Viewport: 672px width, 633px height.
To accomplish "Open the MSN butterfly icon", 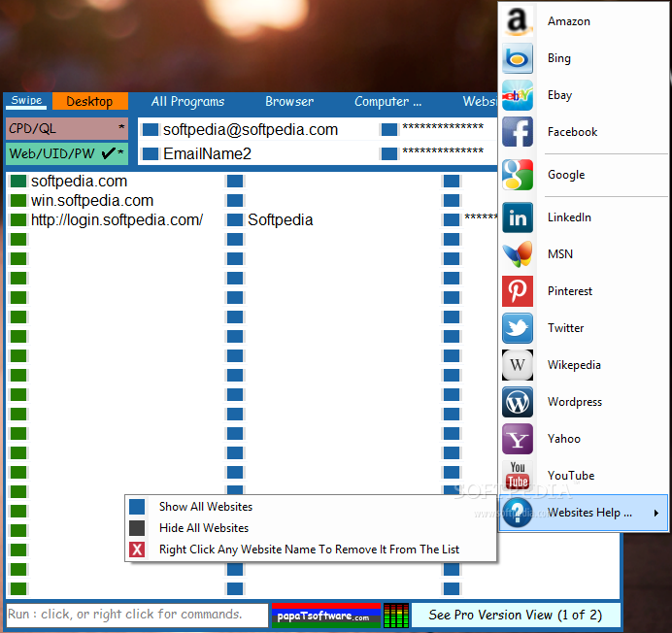I will click(518, 254).
